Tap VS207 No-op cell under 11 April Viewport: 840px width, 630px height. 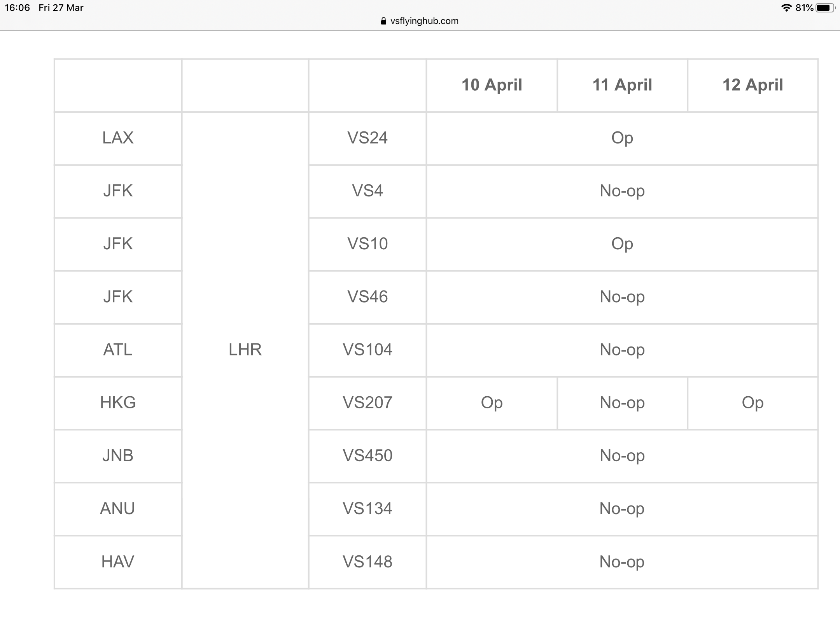622,403
